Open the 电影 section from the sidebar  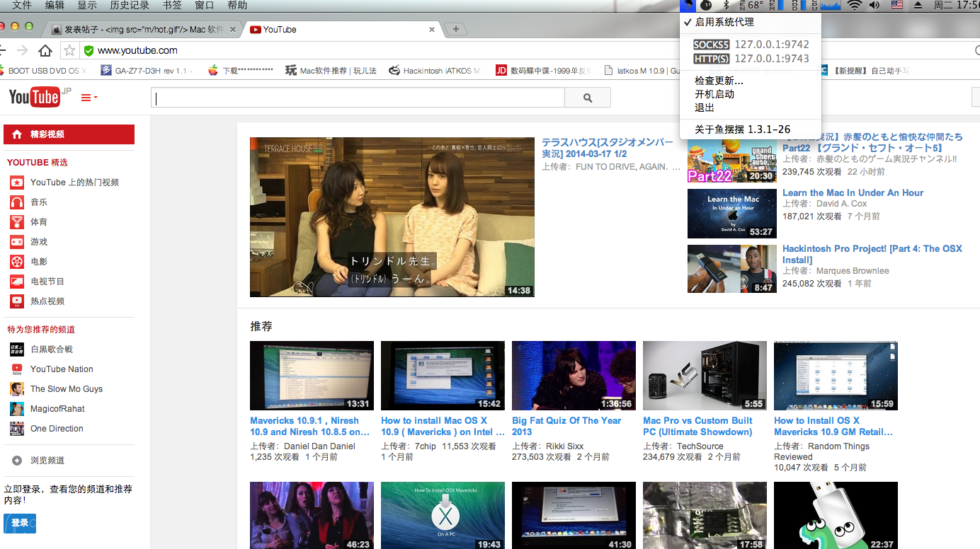[x=16, y=260]
